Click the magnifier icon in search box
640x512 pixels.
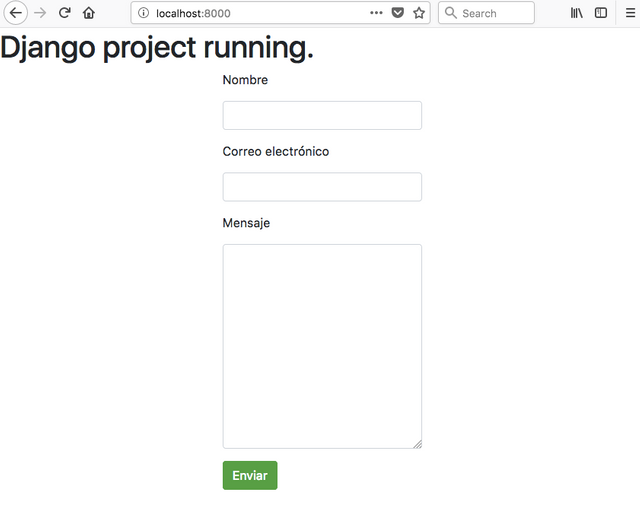coord(451,13)
